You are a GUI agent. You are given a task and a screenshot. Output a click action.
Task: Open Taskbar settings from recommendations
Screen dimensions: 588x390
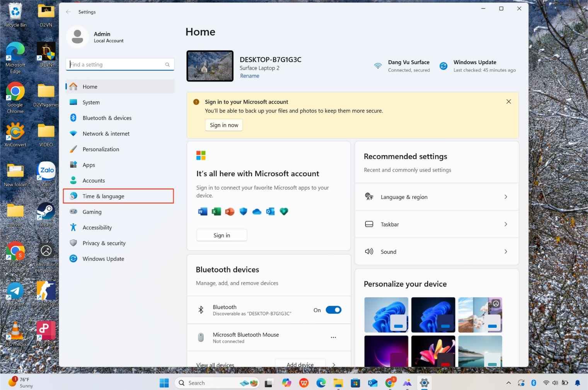click(436, 224)
